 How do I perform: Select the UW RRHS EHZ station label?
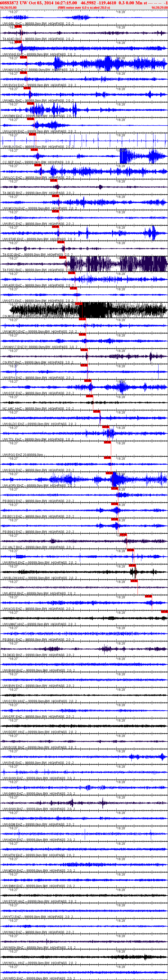click(39, 563)
